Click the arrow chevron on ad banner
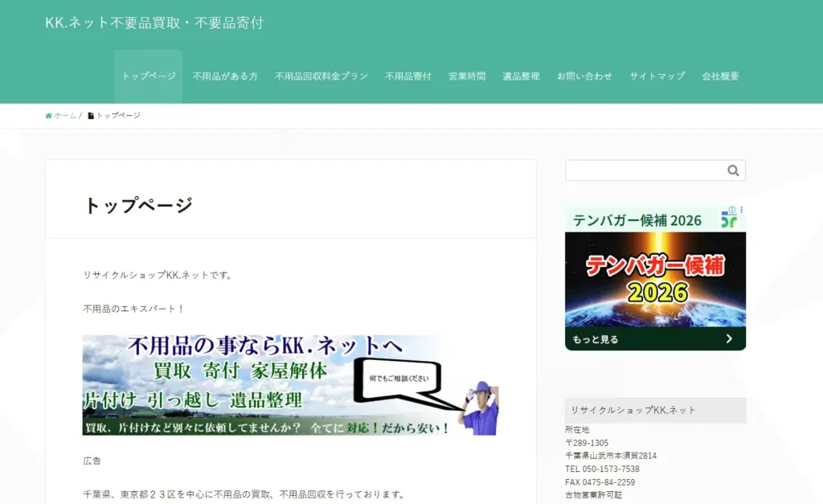This screenshot has height=504, width=823. click(729, 339)
